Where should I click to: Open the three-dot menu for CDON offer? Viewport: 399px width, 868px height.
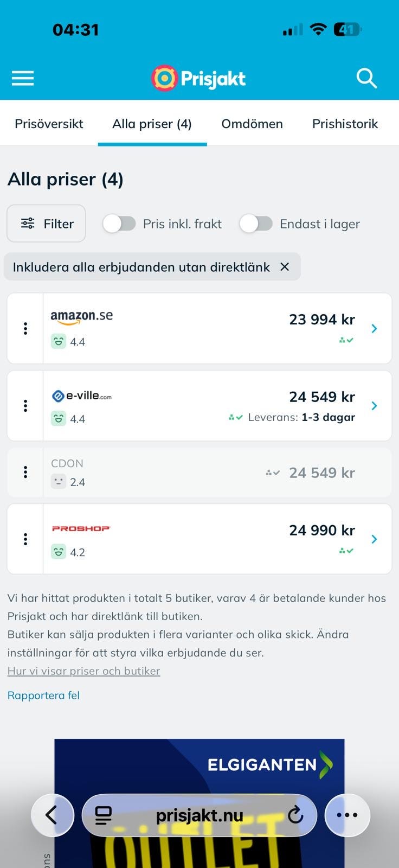tap(25, 473)
